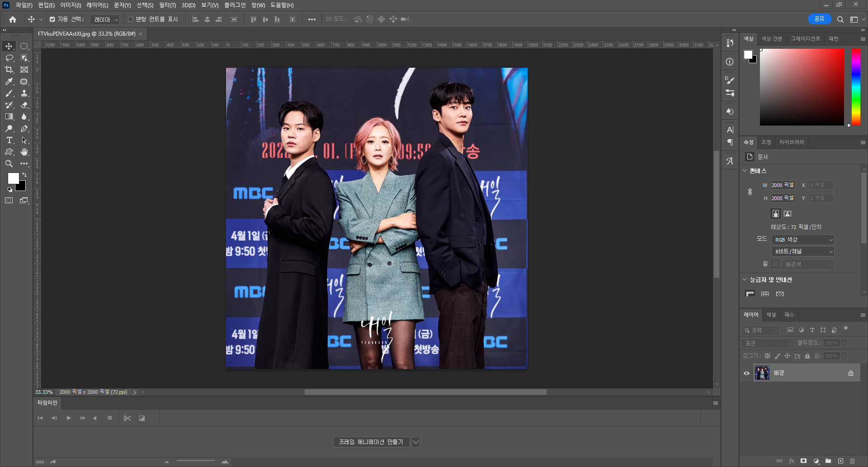Select the Dodge tool
The width and height of the screenshot is (868, 467).
tap(9, 129)
